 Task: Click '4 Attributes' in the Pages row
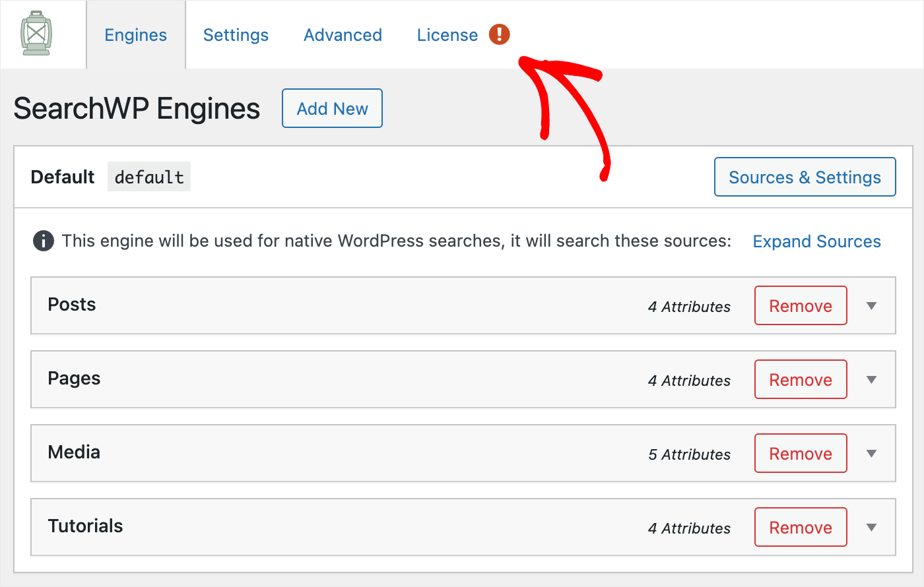point(690,381)
